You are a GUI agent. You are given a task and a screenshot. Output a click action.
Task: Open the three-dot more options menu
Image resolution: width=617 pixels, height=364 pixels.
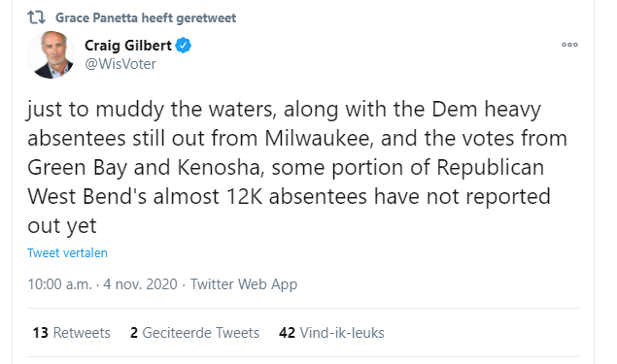click(x=569, y=45)
